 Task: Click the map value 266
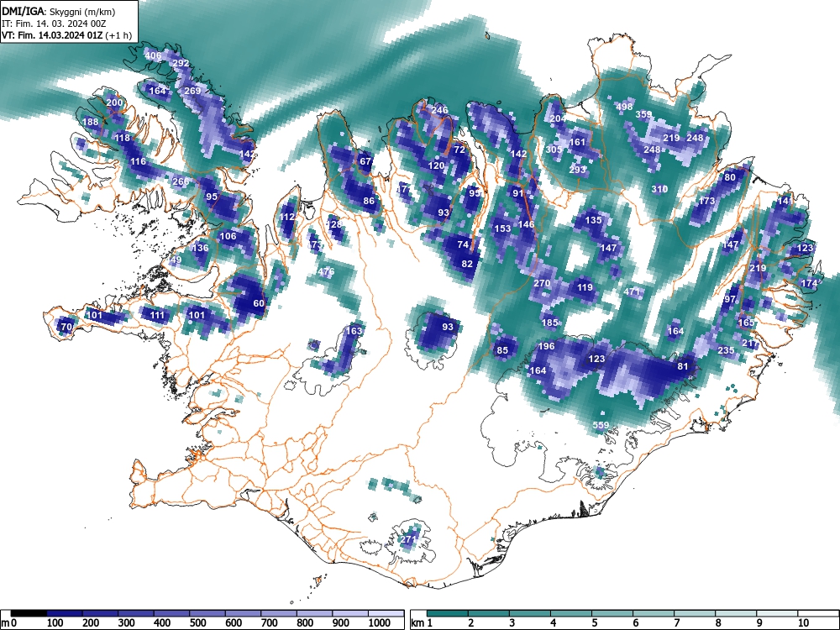click(x=181, y=181)
